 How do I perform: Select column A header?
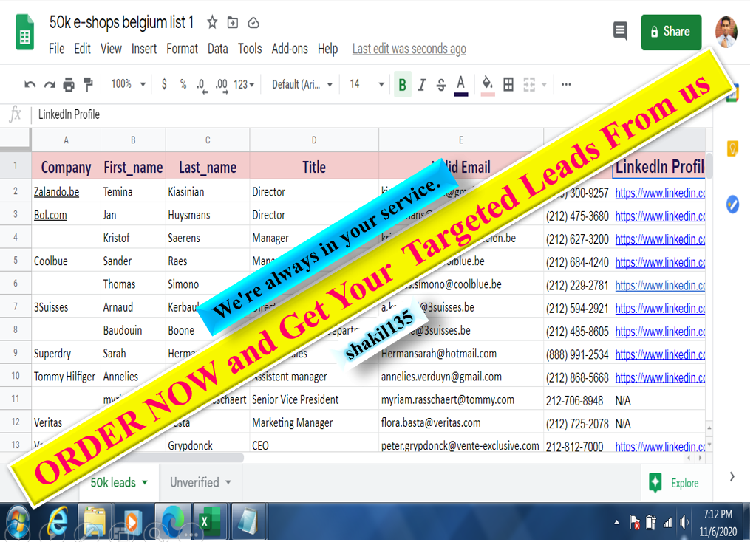point(66,140)
